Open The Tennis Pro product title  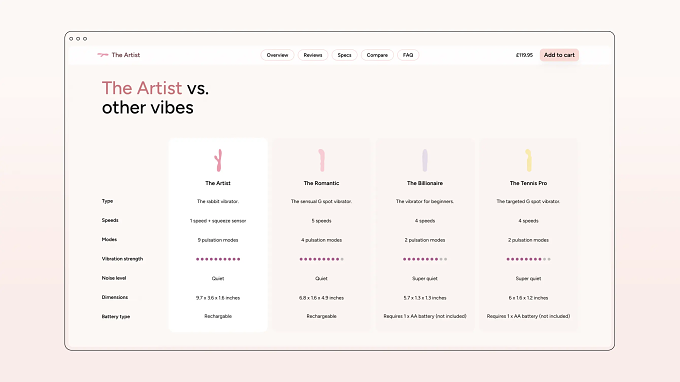coord(528,183)
